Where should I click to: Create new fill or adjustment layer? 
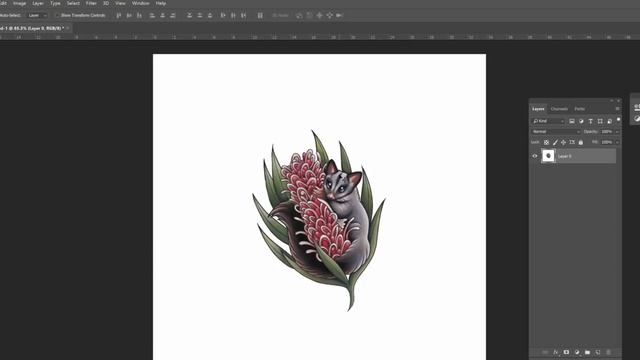point(577,352)
